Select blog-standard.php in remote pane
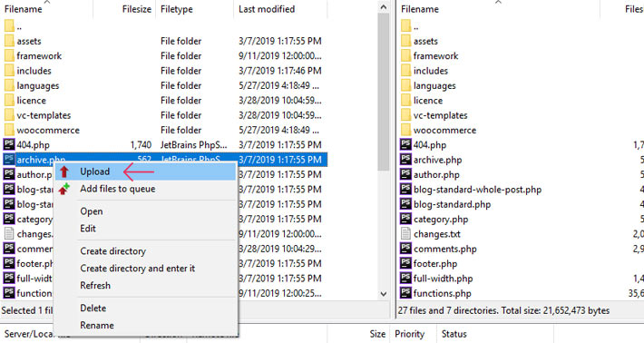The height and width of the screenshot is (343, 644). [x=452, y=204]
